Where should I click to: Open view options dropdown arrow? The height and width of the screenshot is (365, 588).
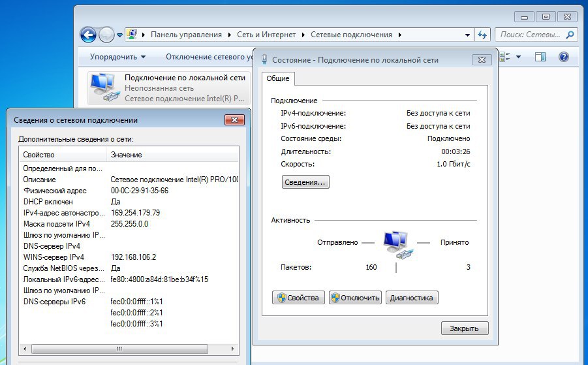click(x=519, y=57)
